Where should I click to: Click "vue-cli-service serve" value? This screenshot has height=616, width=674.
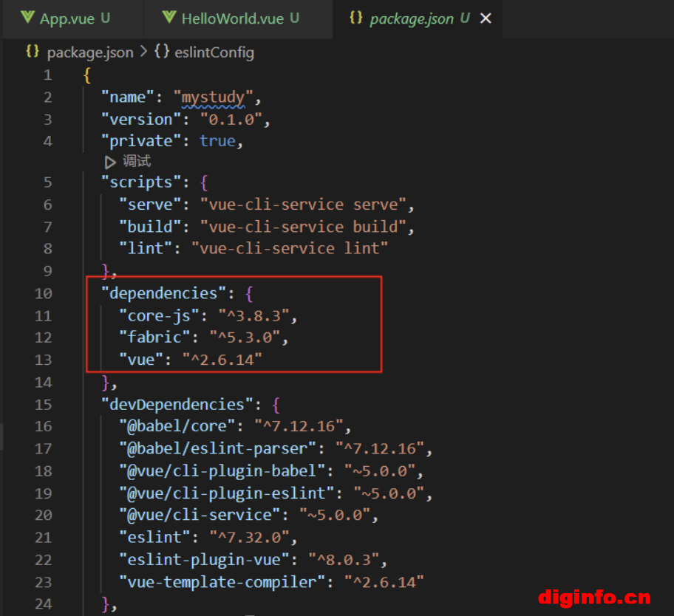click(303, 205)
